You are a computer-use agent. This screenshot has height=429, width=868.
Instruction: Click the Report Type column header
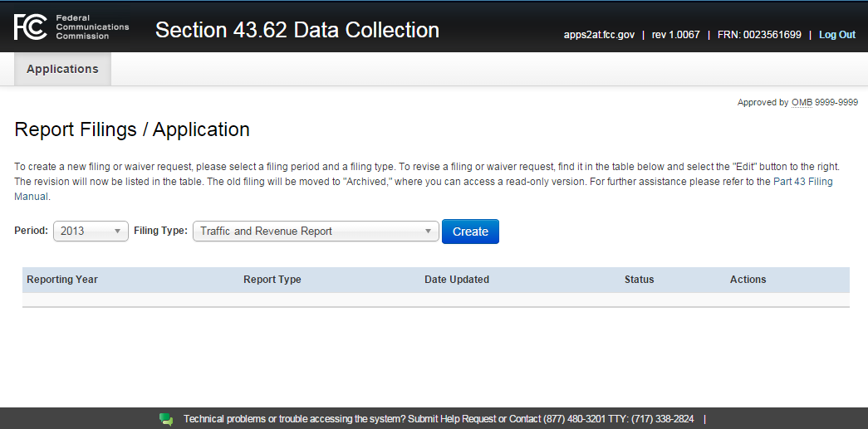(x=272, y=280)
